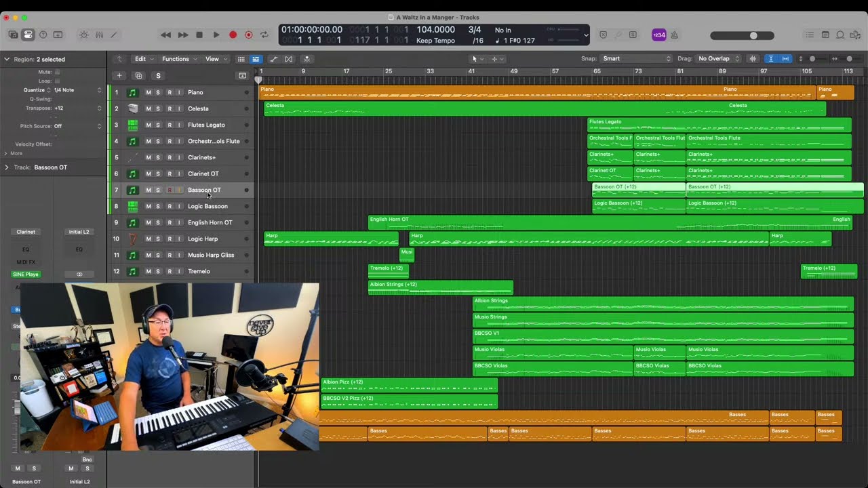Viewport: 868px width, 488px height.
Task: Open List Editors
Action: pyautogui.click(x=810, y=35)
